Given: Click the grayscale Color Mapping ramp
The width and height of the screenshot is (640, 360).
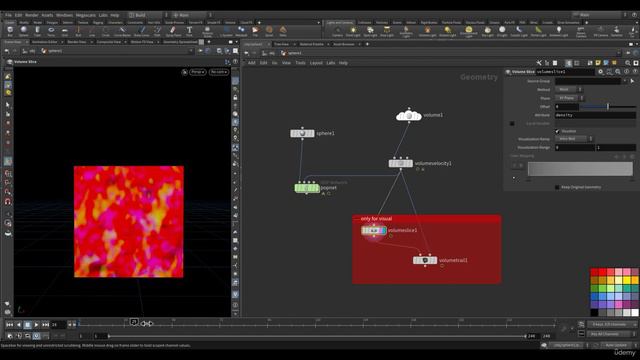Looking at the screenshot, I should [x=580, y=169].
